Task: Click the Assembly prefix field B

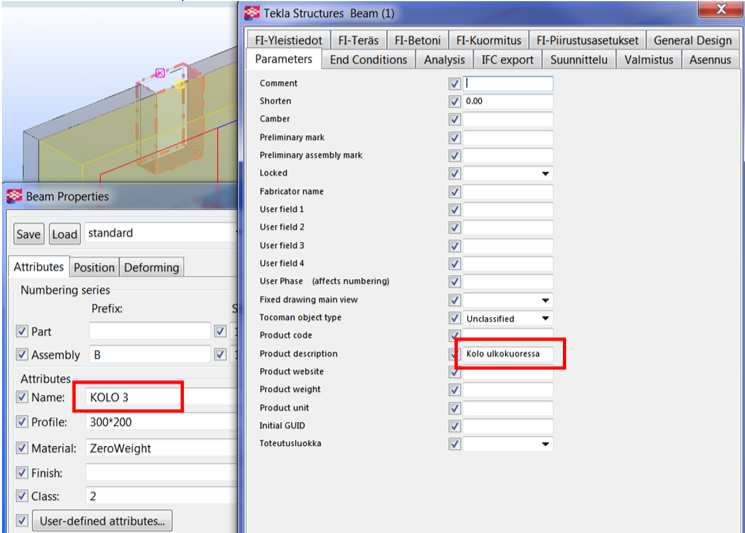Action: point(150,355)
